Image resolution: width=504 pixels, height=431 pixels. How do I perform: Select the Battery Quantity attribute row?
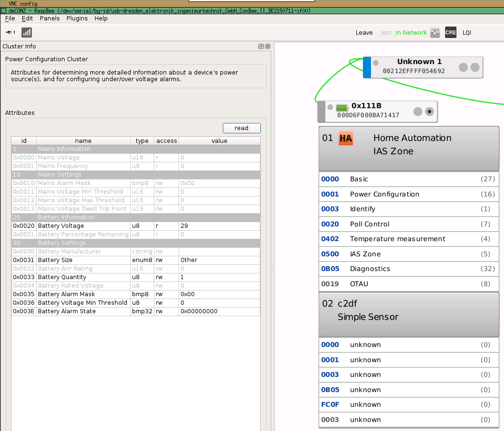tap(136, 277)
